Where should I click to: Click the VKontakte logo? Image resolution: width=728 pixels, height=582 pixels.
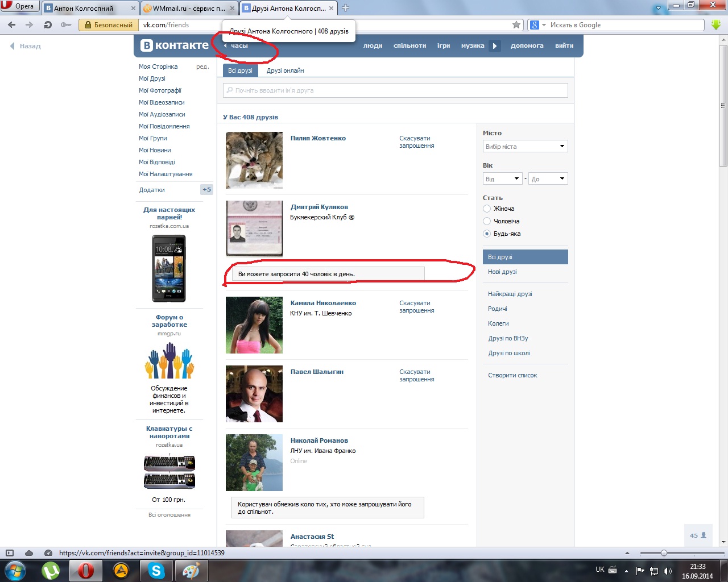175,45
